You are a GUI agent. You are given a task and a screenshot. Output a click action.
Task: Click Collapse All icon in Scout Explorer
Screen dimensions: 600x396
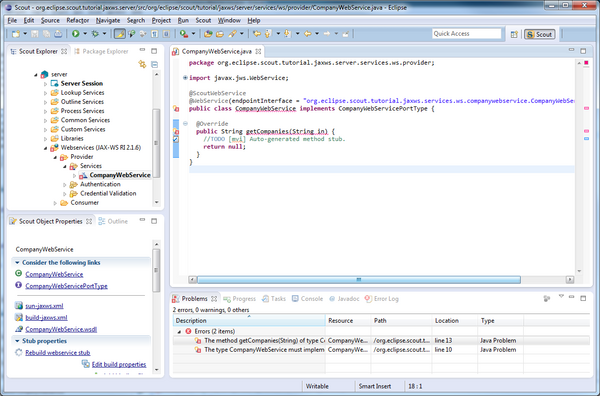155,64
